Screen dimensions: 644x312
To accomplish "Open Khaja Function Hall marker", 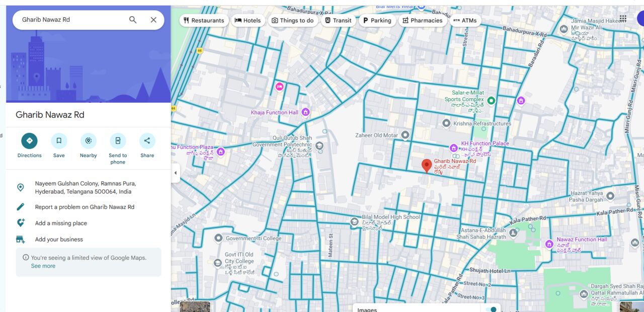I will coord(305,112).
